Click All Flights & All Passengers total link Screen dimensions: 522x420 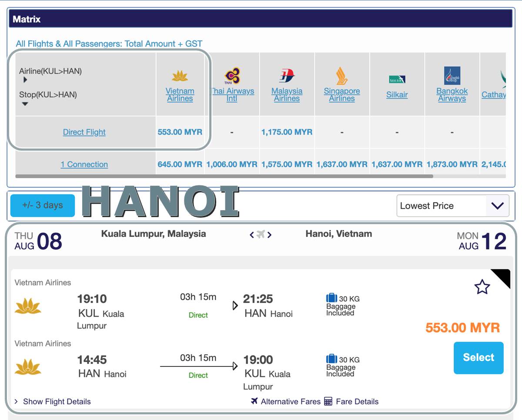click(109, 44)
